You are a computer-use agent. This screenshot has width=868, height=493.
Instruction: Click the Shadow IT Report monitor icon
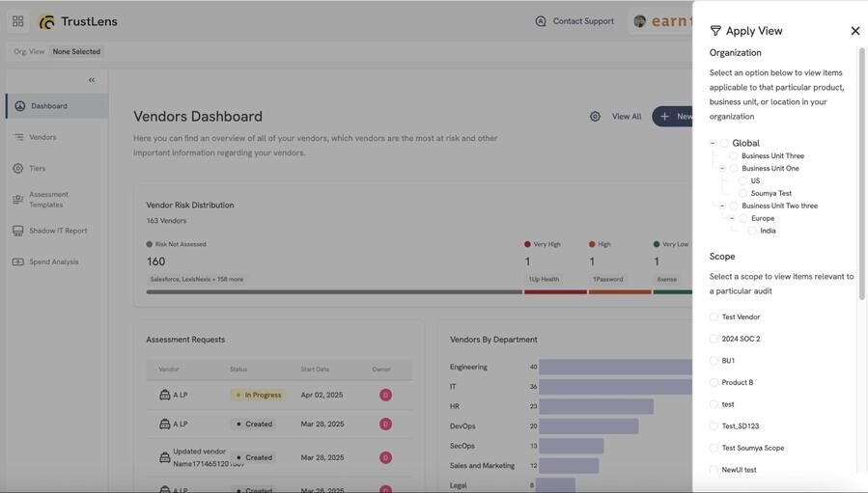click(17, 231)
